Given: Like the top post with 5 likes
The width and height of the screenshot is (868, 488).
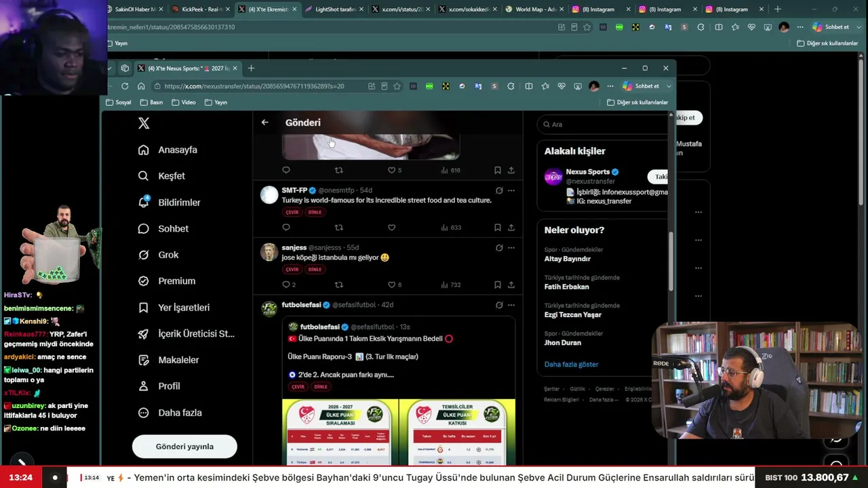Looking at the screenshot, I should pos(395,170).
